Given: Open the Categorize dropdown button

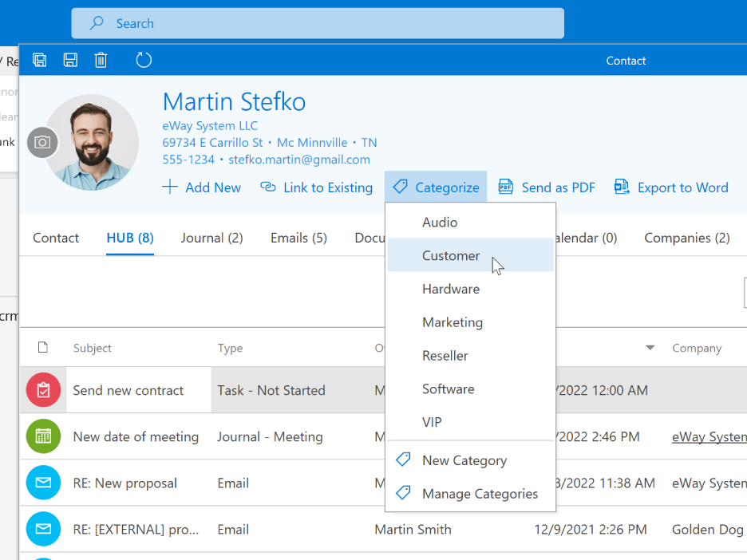Looking at the screenshot, I should pos(436,187).
